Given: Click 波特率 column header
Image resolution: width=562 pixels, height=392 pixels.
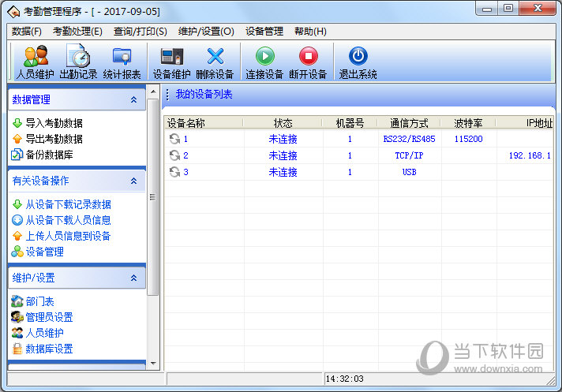Looking at the screenshot, I should [468, 123].
